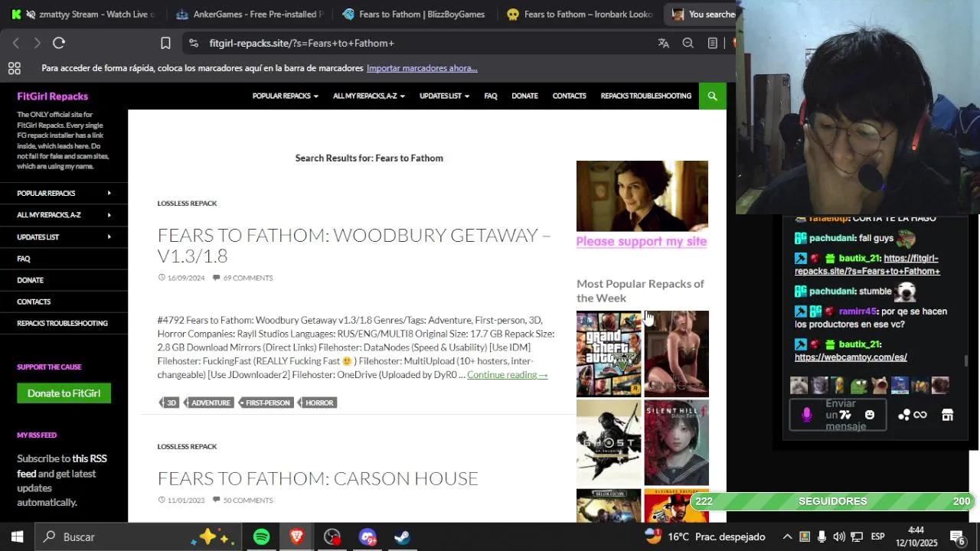Expand sidebar Updates List submenu arrow
The image size is (980, 551).
tap(109, 237)
